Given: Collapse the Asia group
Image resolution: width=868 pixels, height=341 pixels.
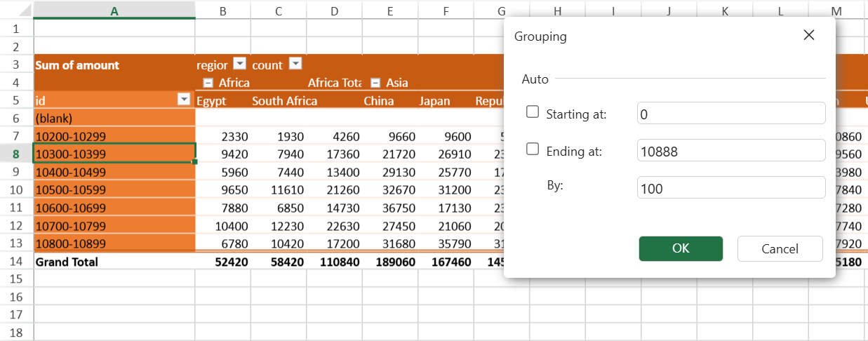Looking at the screenshot, I should pos(375,82).
